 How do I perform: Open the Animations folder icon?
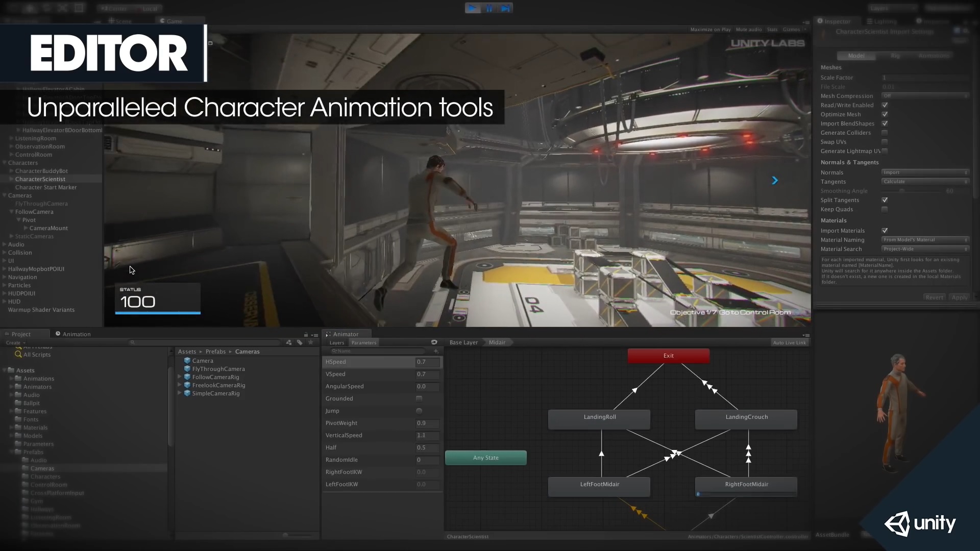coord(18,379)
